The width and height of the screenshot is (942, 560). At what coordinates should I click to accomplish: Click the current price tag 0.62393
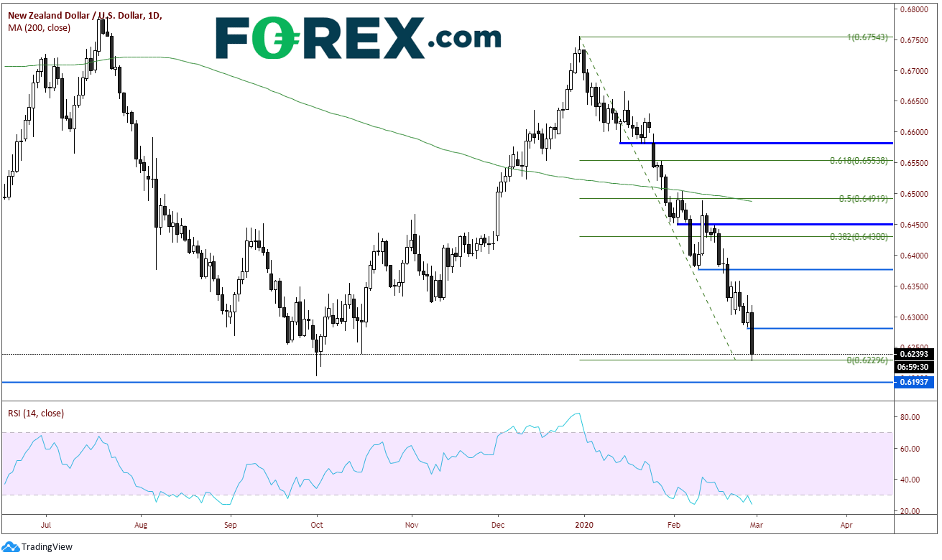tap(914, 354)
